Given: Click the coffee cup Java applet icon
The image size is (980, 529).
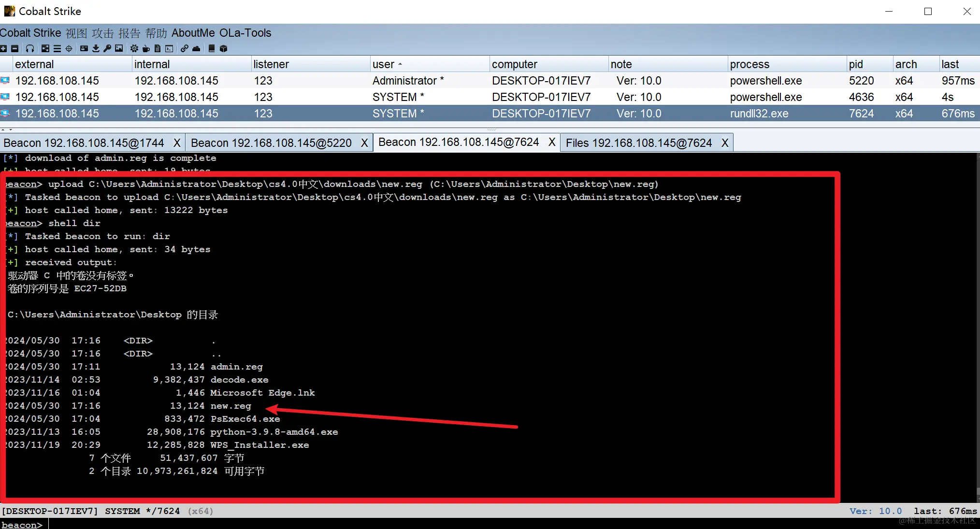Looking at the screenshot, I should (x=146, y=48).
